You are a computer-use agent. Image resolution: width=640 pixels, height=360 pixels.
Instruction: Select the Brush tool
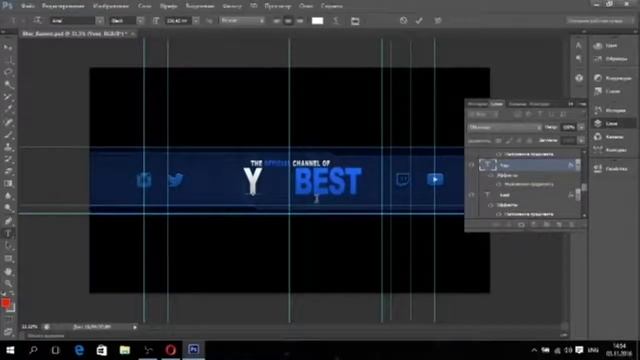click(x=8, y=134)
